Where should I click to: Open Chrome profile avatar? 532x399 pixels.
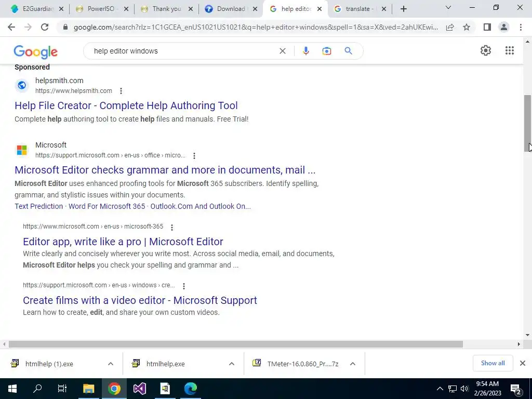click(504, 27)
